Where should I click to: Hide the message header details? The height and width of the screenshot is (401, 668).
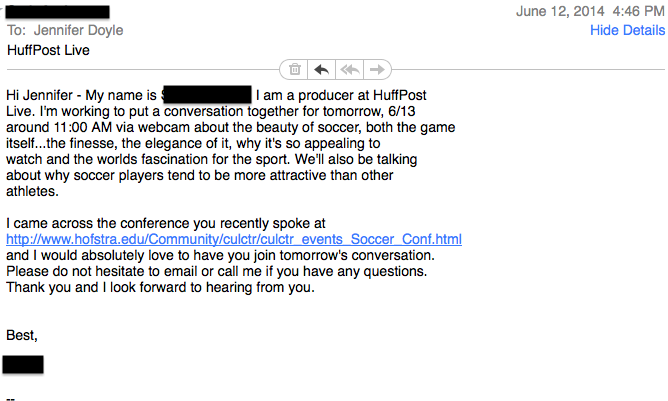(627, 30)
